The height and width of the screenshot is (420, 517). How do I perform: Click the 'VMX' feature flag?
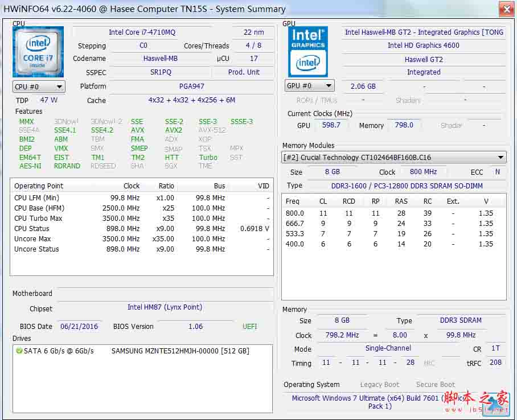click(x=61, y=149)
